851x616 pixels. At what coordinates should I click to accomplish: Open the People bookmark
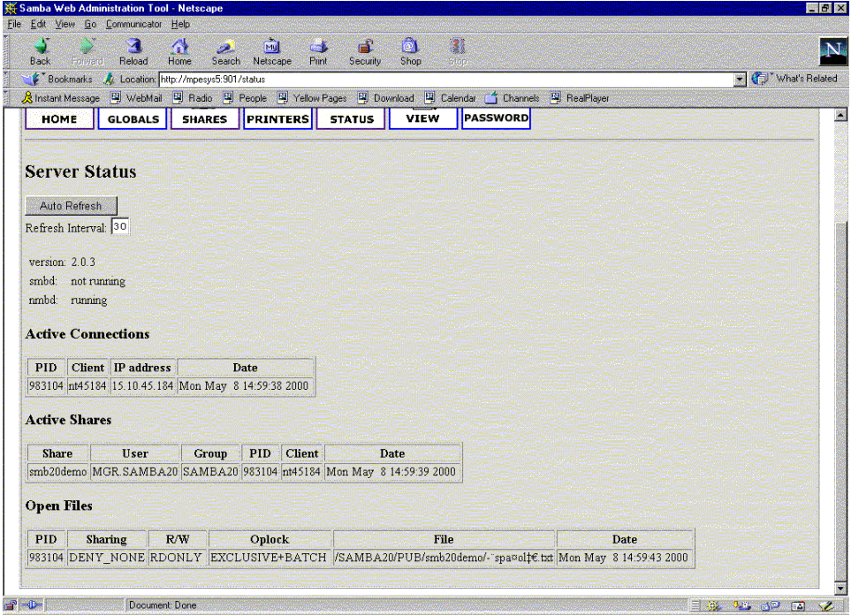click(x=246, y=98)
